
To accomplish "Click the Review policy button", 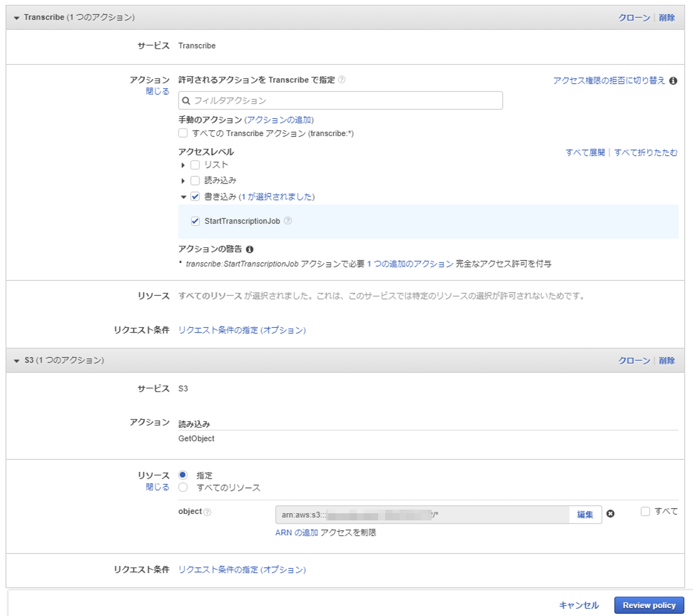I will pyautogui.click(x=649, y=605).
